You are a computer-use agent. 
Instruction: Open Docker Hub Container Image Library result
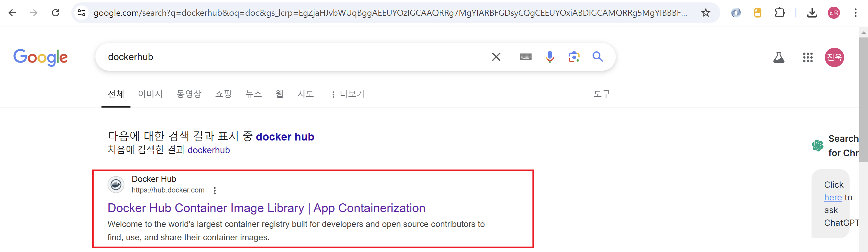[x=266, y=208]
